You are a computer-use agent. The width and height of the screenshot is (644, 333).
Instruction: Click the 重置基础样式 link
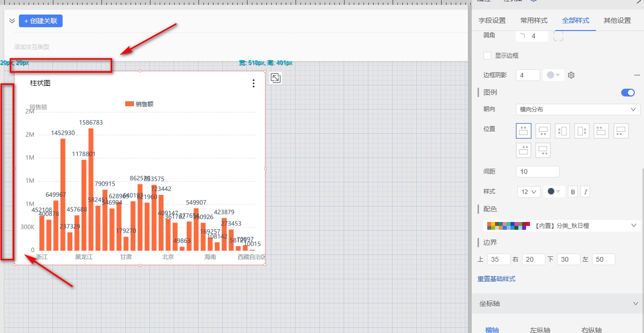click(496, 279)
